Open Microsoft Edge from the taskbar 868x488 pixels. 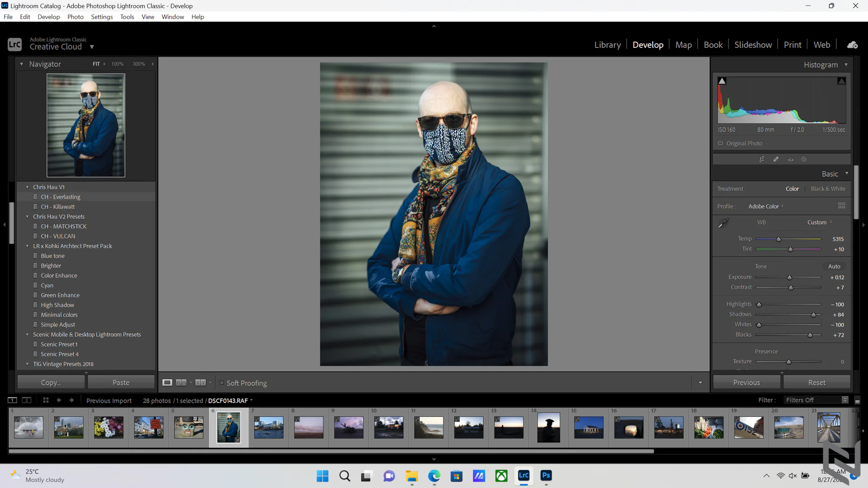pyautogui.click(x=434, y=476)
